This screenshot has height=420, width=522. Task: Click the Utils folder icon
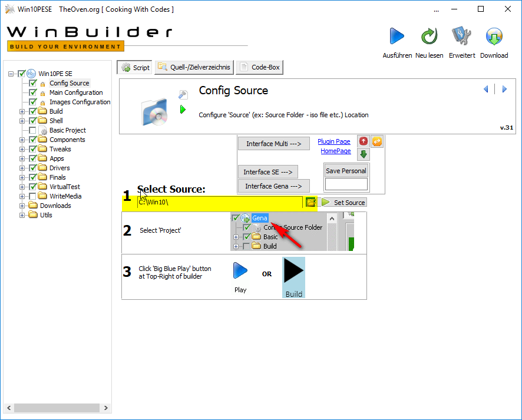click(x=32, y=214)
